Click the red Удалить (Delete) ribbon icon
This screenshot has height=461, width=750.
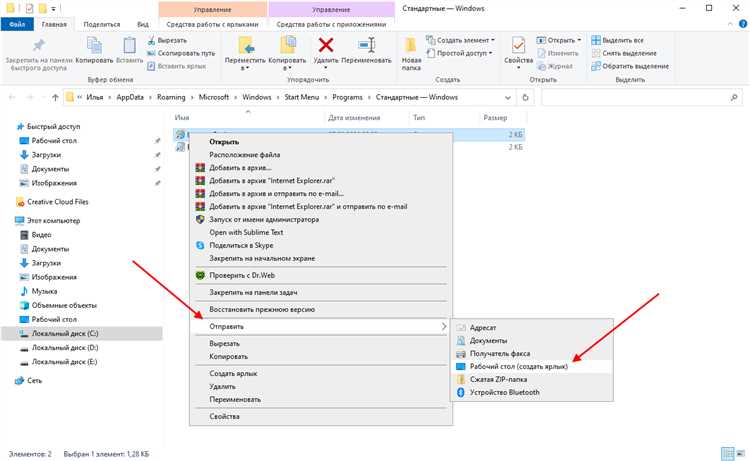(326, 46)
